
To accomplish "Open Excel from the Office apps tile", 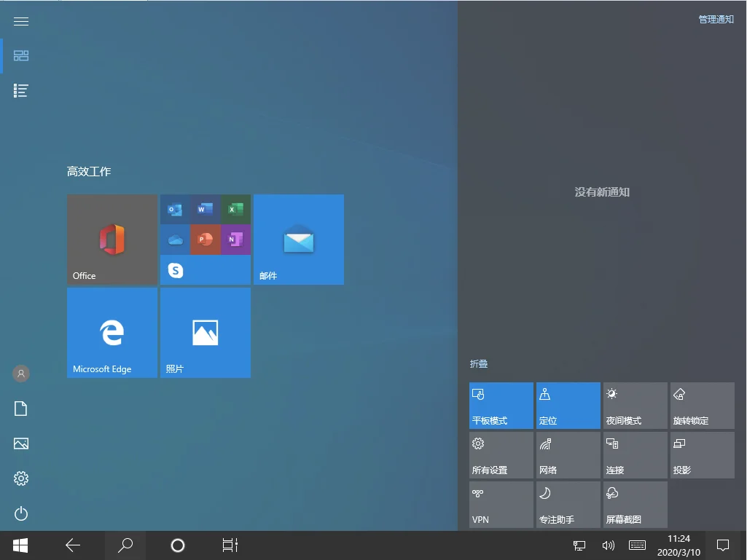I will [x=236, y=210].
